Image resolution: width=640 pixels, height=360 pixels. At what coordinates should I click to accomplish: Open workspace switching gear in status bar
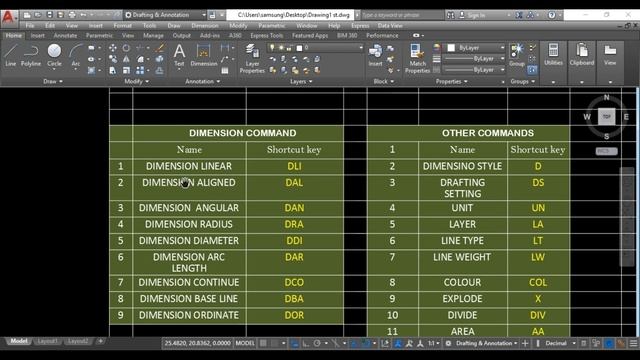point(448,343)
